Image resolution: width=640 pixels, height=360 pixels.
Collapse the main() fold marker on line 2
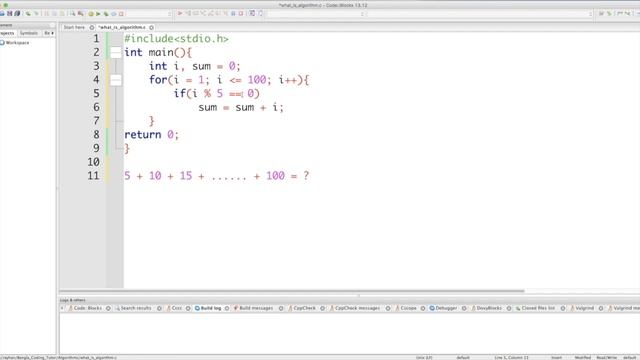click(116, 52)
